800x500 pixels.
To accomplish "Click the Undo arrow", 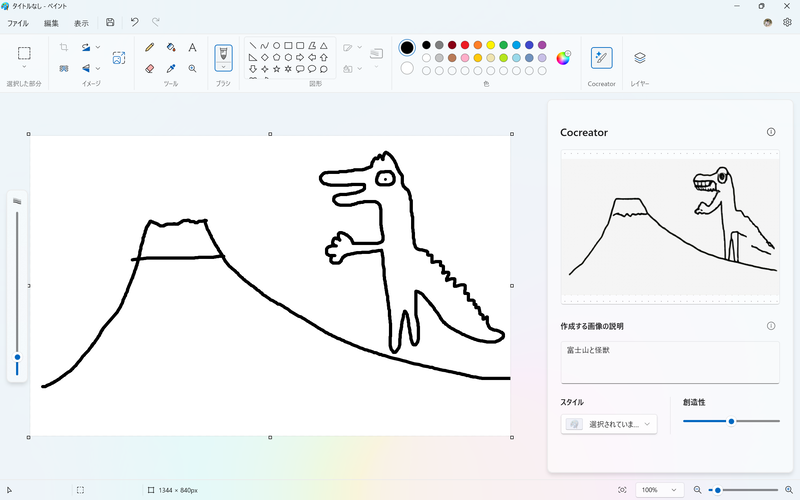I will [x=135, y=22].
